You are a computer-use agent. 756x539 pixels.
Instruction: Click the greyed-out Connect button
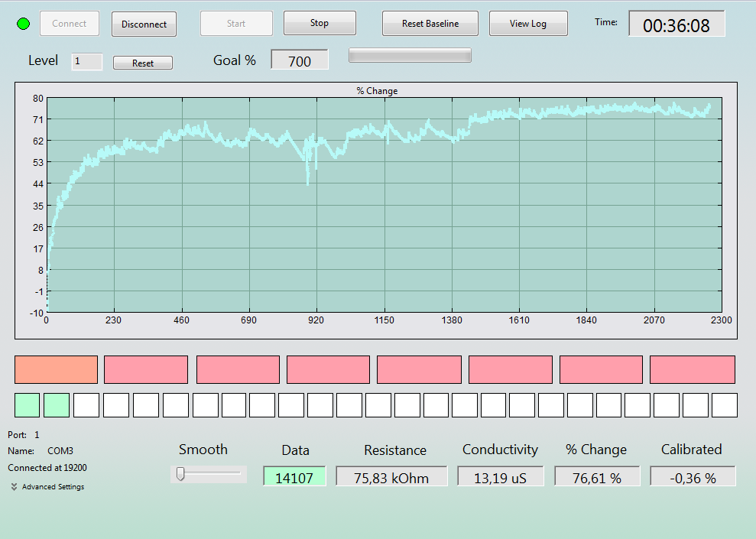point(70,24)
